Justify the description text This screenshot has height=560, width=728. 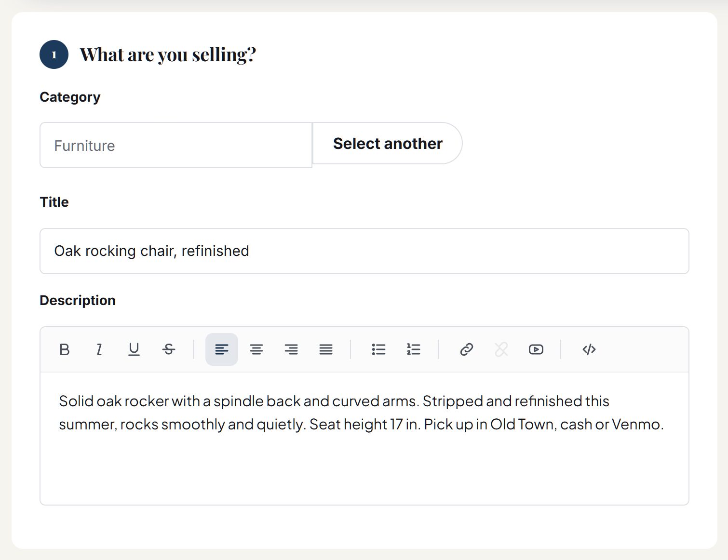click(x=326, y=349)
